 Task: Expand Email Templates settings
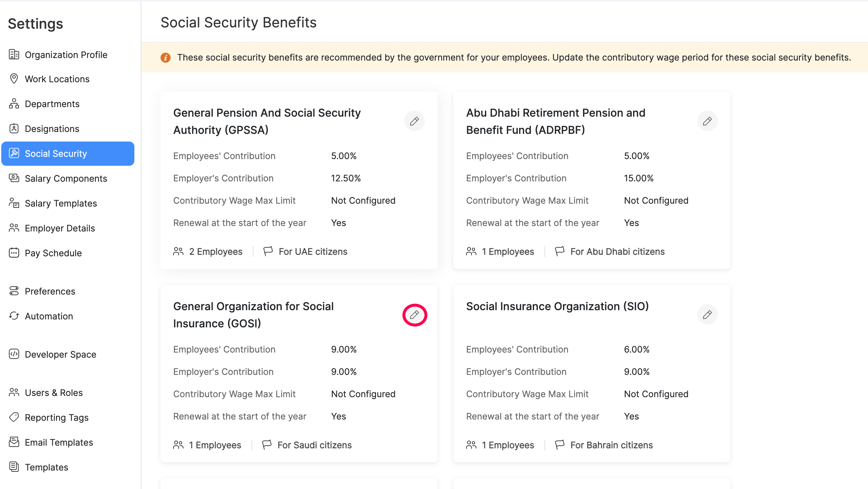tap(58, 442)
